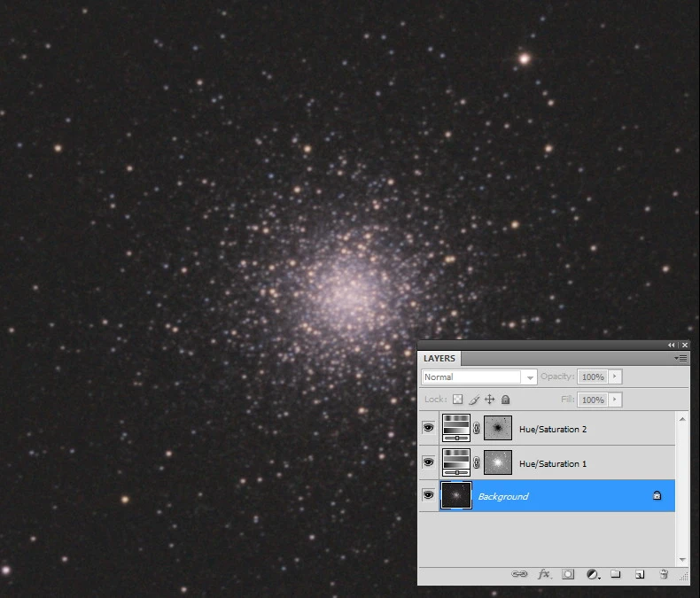The image size is (700, 598).
Task: Toggle the Lock Transparent Pixels option
Action: click(x=457, y=400)
